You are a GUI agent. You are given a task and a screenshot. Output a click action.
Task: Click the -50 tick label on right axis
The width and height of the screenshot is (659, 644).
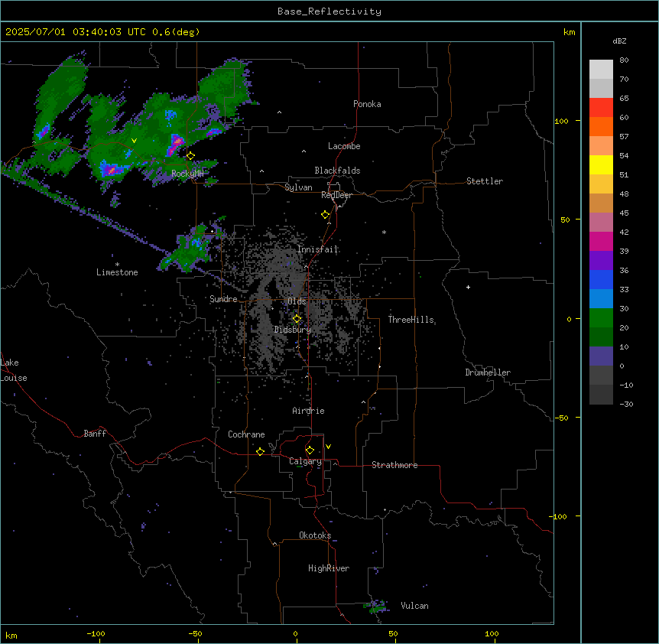pyautogui.click(x=561, y=418)
